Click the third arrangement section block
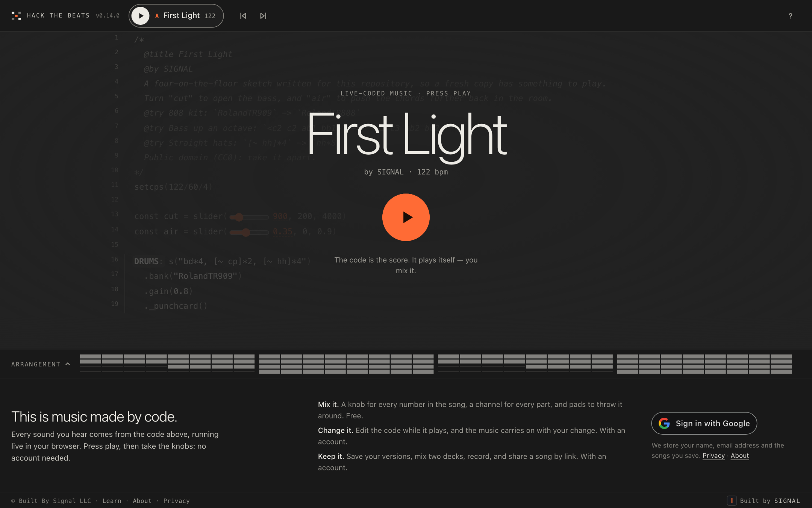812x508 pixels. pos(525,364)
